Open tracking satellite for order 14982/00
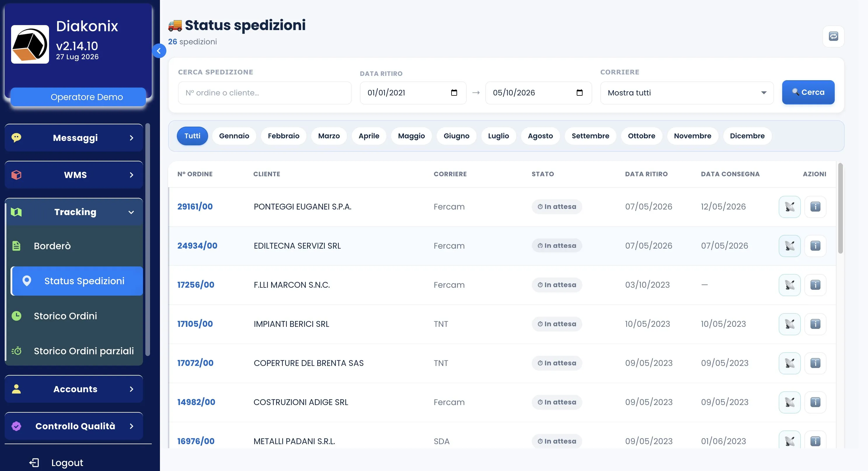 (x=789, y=402)
